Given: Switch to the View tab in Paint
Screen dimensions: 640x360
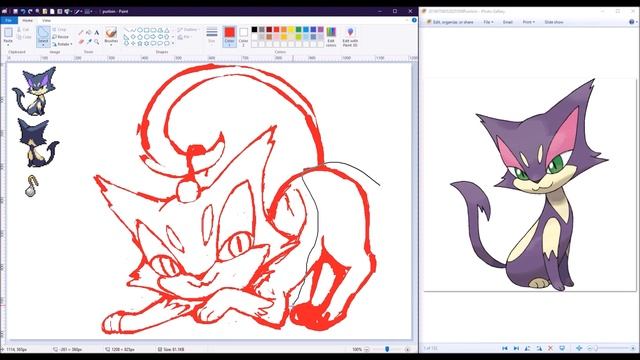Looking at the screenshot, I should click(x=47, y=20).
